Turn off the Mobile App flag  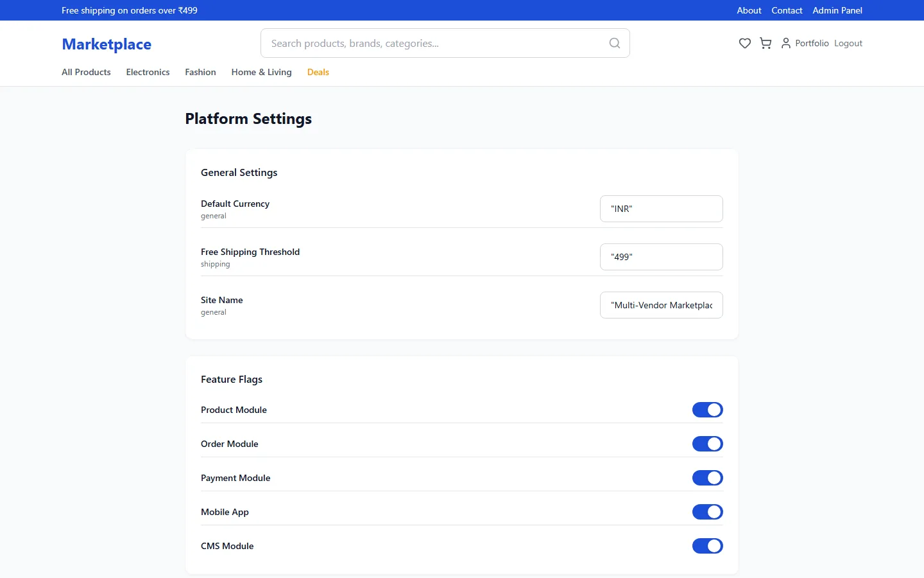[707, 512]
